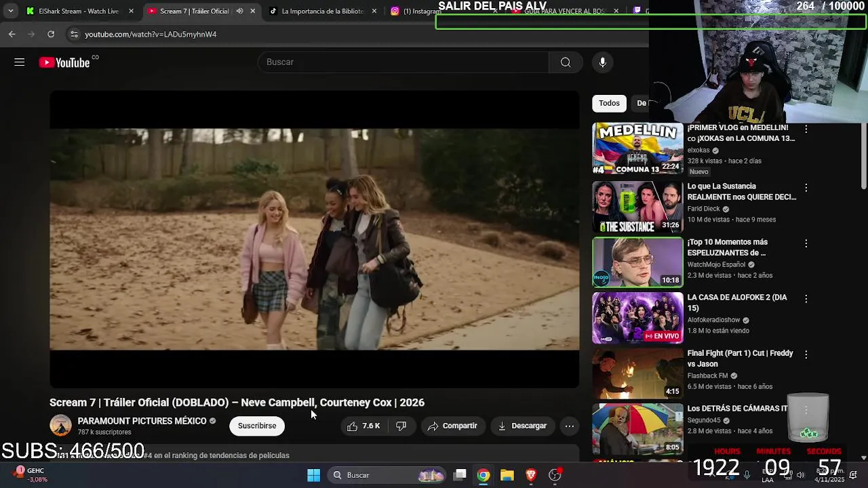
Task: Open the tab search dropdown arrow in Chrome
Action: 10,11
